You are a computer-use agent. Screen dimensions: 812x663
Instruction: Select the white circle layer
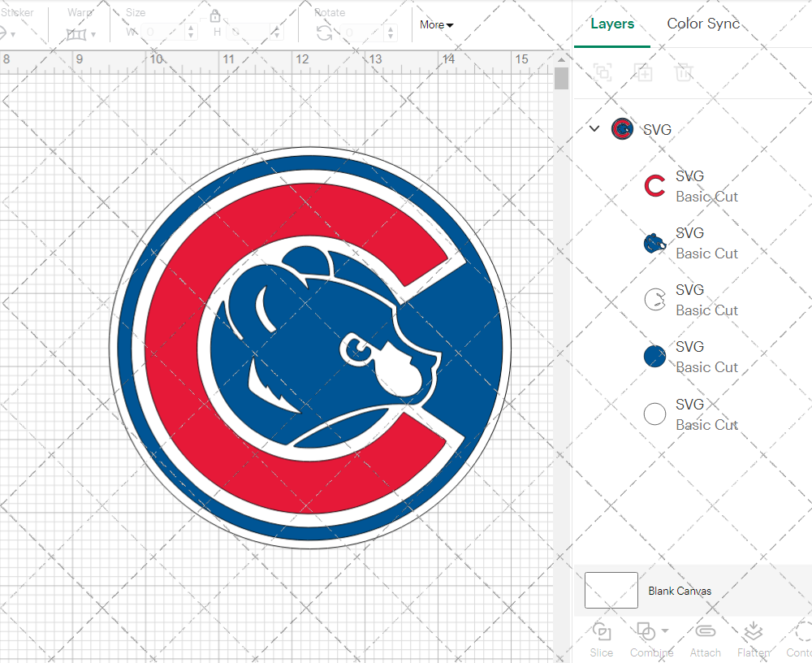point(691,414)
